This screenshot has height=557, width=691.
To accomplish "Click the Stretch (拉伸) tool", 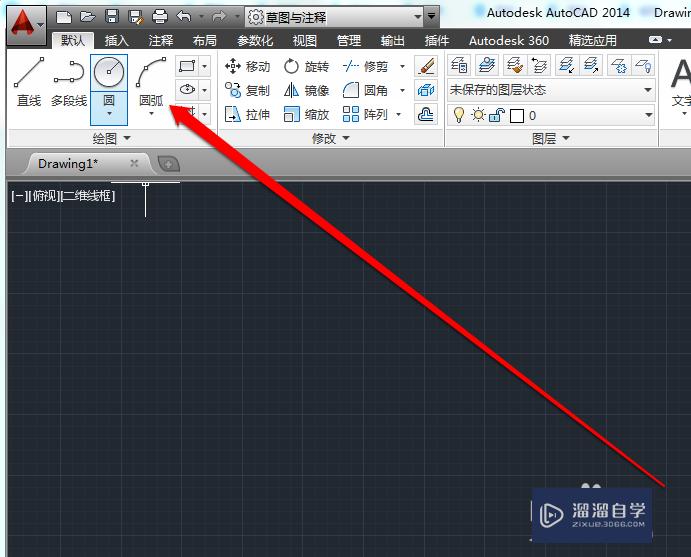I will [x=247, y=114].
